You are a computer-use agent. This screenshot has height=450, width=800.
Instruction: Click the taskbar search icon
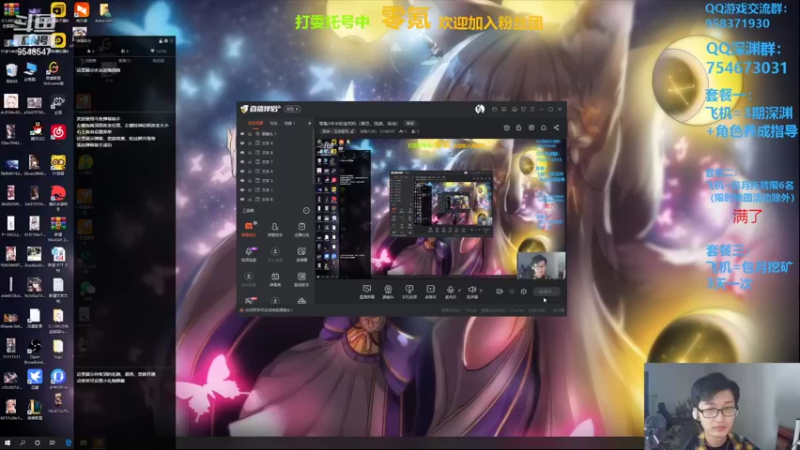click(22, 443)
